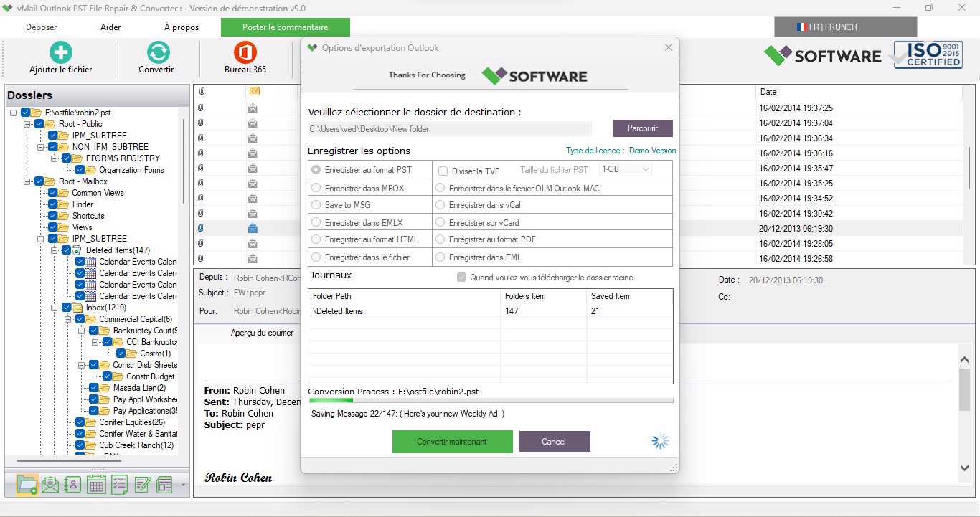Click the Poster le commentaire tab
Screen dimensions: 980x517
point(286,27)
